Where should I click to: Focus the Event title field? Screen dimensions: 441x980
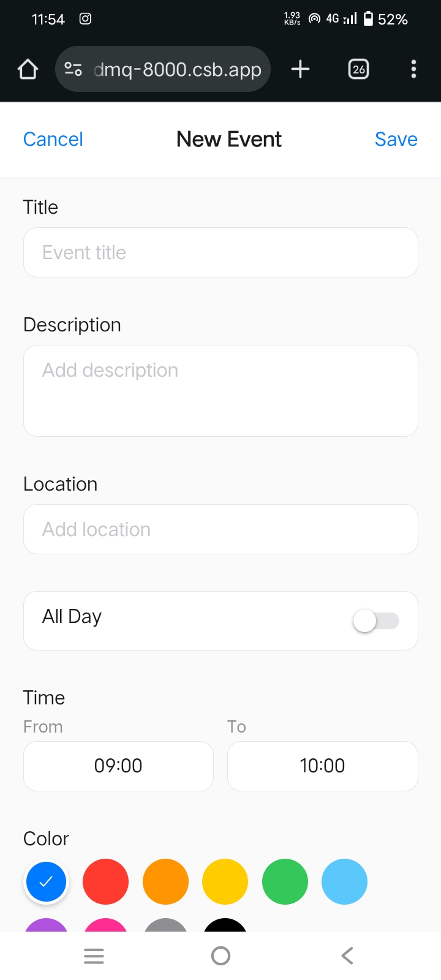coord(221,252)
